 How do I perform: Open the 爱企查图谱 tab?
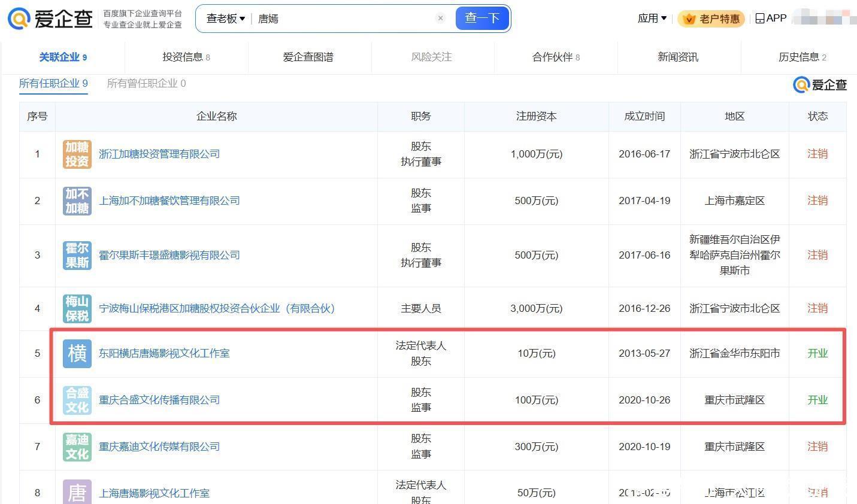(x=308, y=57)
